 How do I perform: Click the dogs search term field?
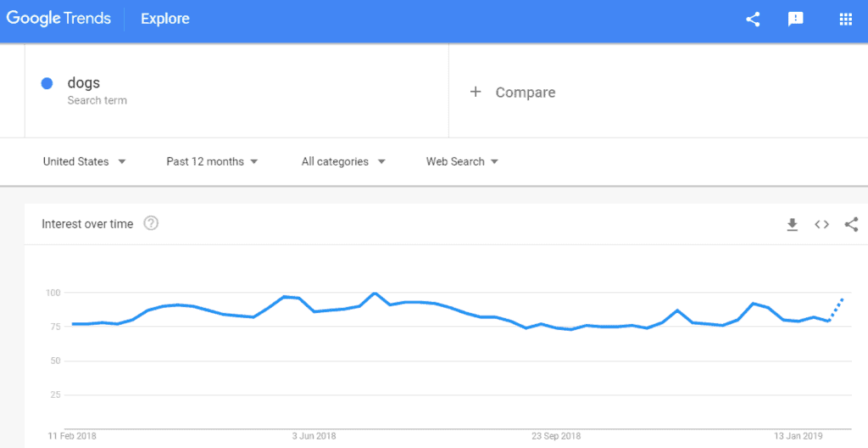click(x=236, y=91)
